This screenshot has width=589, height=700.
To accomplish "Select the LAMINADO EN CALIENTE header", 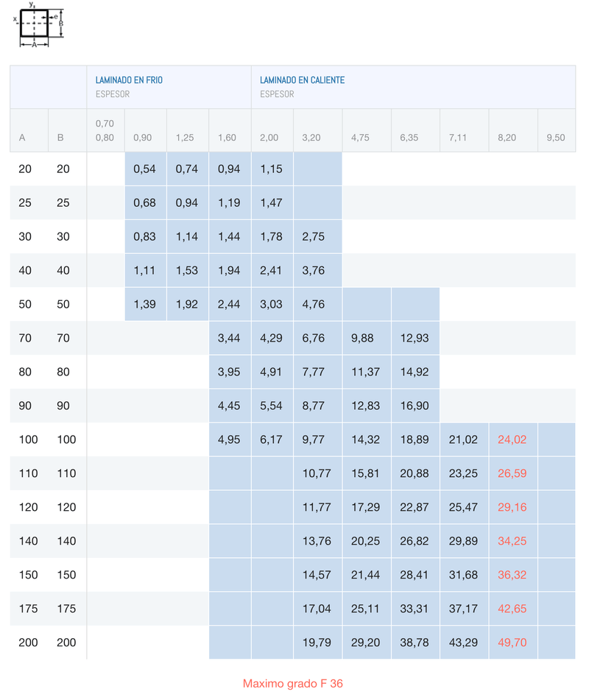I will pyautogui.click(x=302, y=79).
